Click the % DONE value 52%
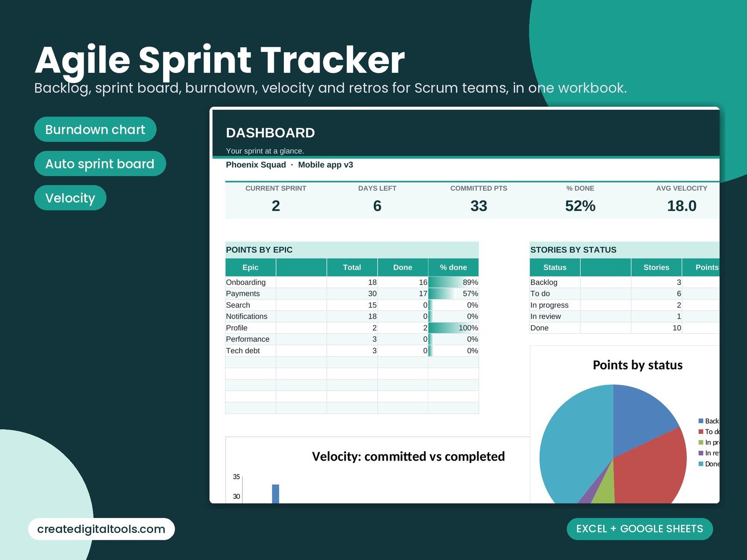The height and width of the screenshot is (560, 747). 580,206
